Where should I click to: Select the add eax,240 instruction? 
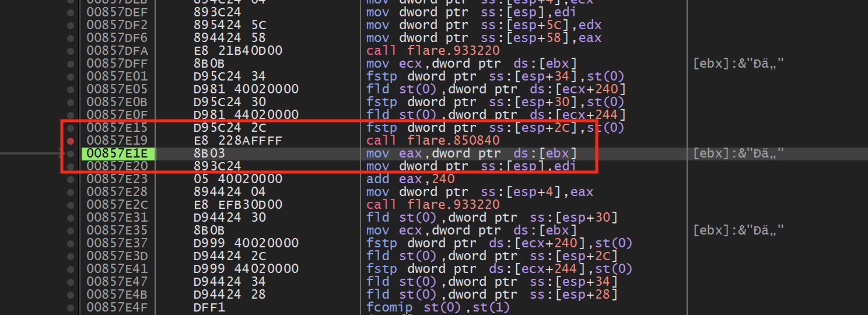(411, 179)
